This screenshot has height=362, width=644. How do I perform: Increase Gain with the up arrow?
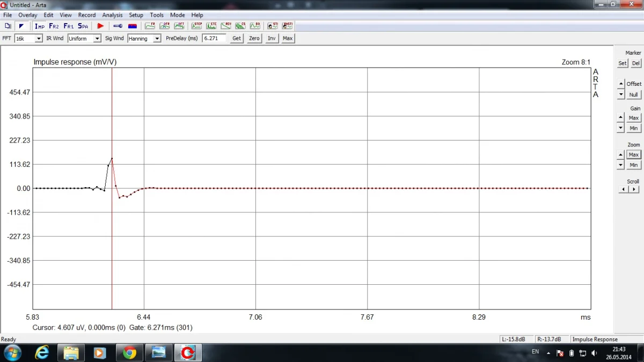(x=621, y=117)
